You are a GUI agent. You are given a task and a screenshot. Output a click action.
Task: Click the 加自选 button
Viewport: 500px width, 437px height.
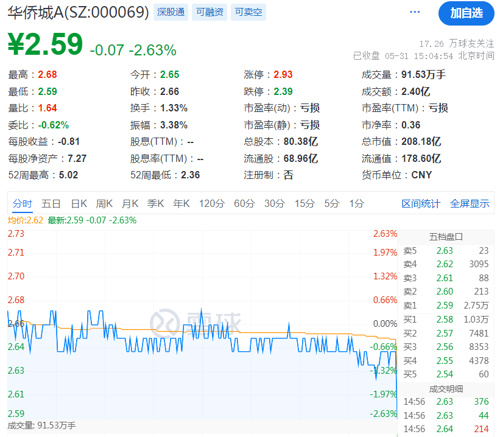[x=466, y=13]
